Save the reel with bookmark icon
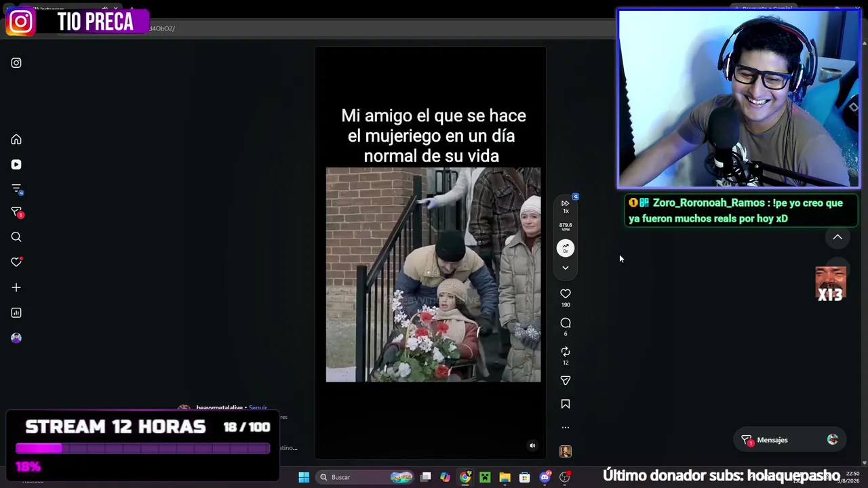 [x=566, y=404]
